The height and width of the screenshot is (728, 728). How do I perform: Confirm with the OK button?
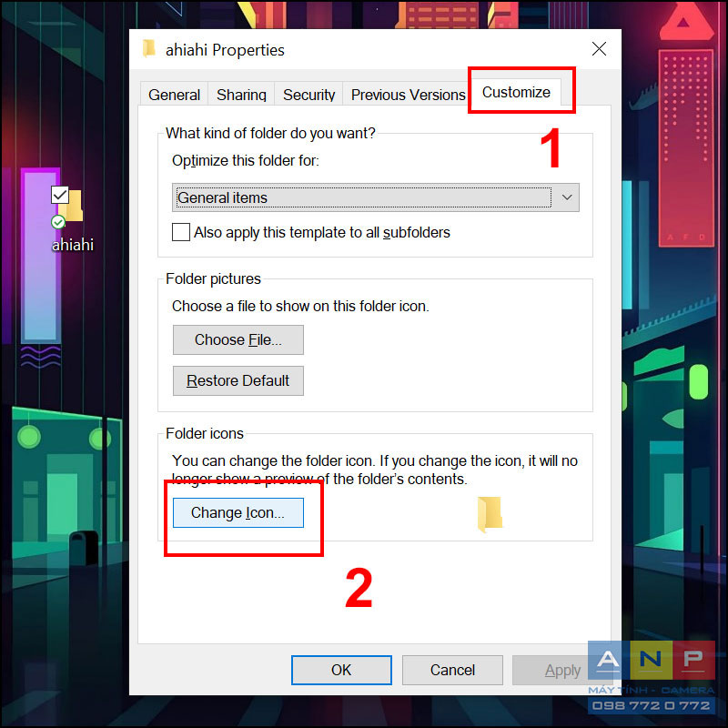[x=341, y=670]
